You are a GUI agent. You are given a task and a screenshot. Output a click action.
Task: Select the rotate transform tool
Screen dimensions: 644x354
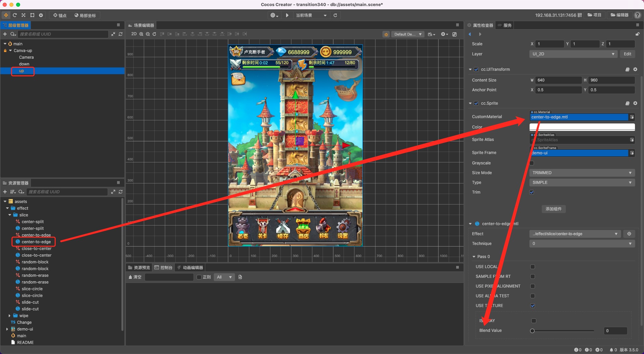(15, 15)
